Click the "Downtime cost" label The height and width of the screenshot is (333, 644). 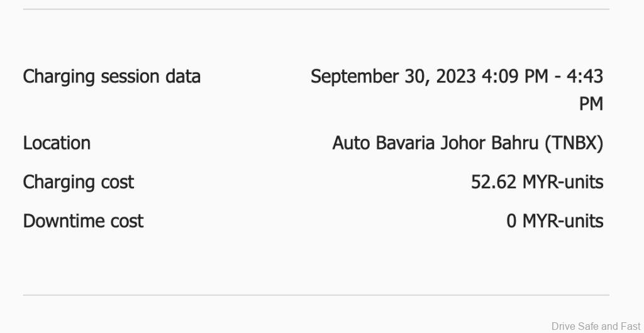83,221
